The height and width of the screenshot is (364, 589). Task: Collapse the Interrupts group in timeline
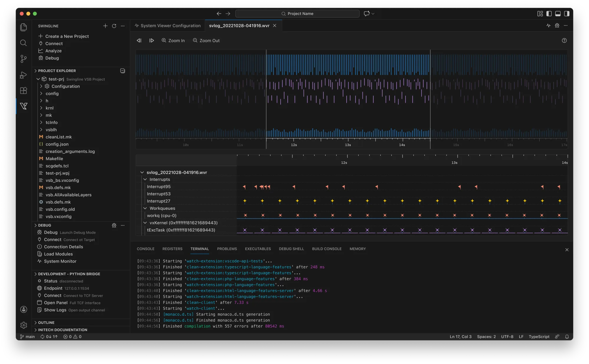145,179
